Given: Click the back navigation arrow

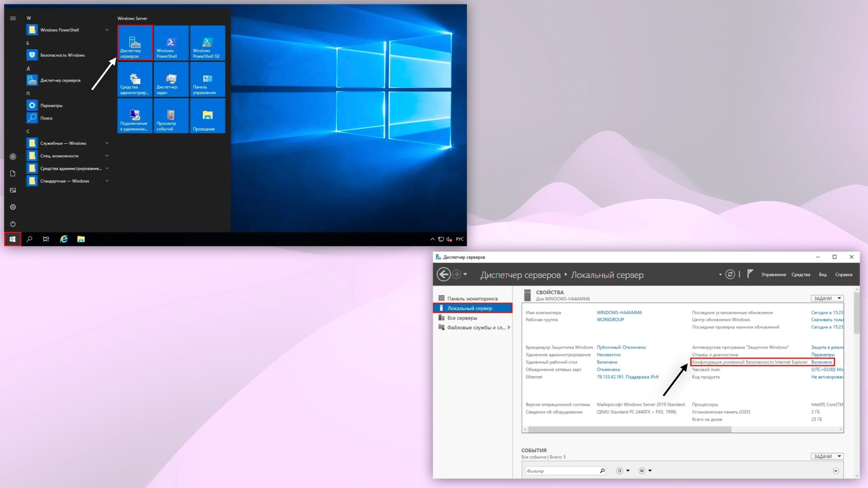Looking at the screenshot, I should 443,274.
